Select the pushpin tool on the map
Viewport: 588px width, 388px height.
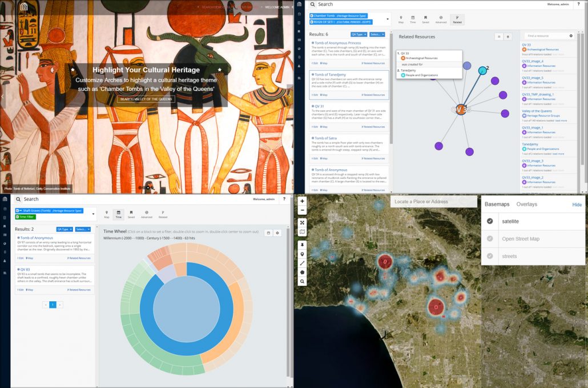[302, 245]
